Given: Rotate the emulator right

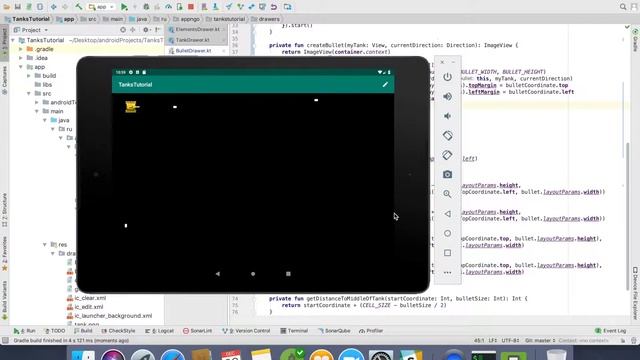Looking at the screenshot, I should point(447,155).
